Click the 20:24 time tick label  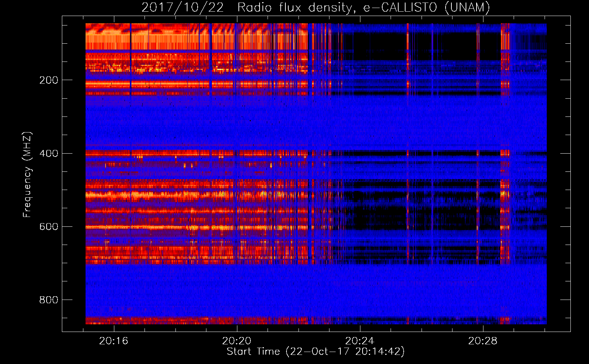coord(360,341)
